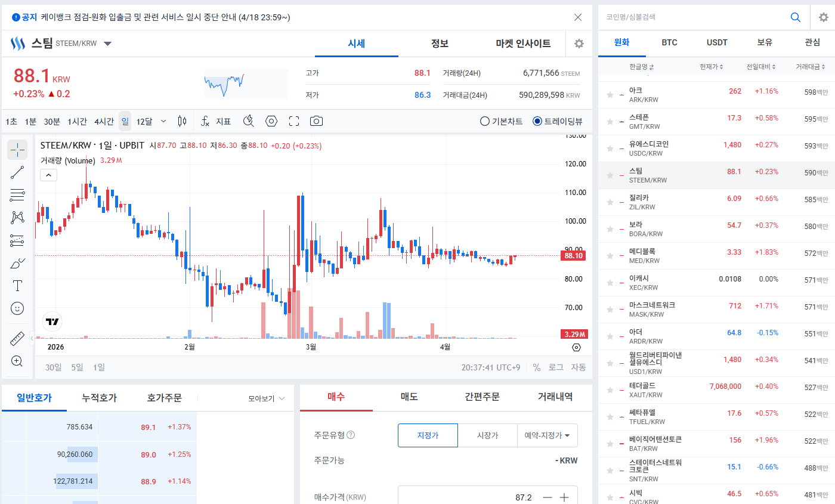Viewport: 835px width, 504px height.
Task: Open the emoji icons tool
Action: [17, 308]
